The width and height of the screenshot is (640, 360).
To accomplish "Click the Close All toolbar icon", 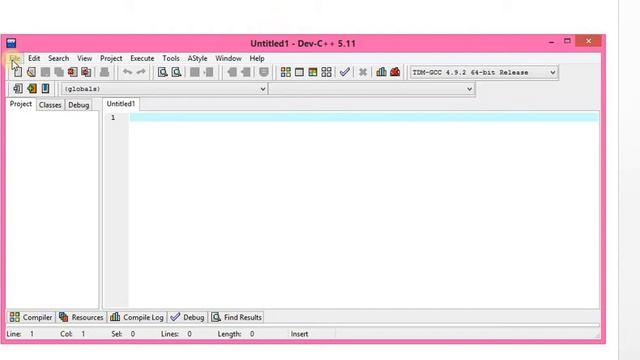I will coord(86,72).
